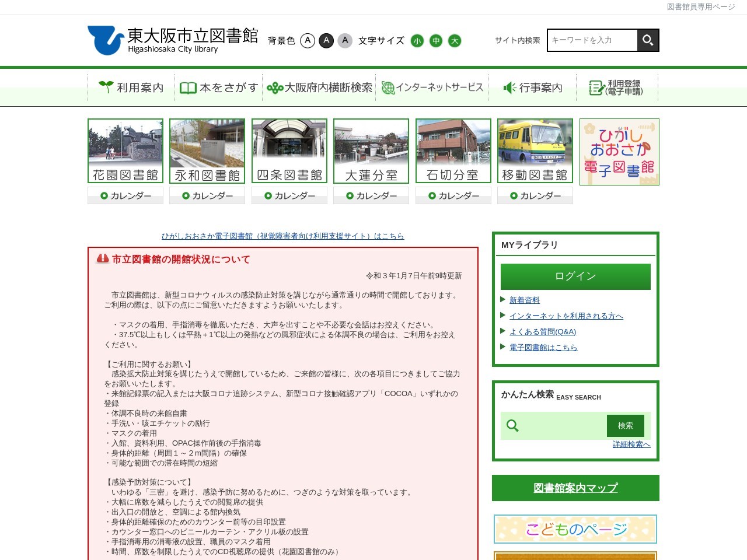Open the 新着資料 link
The width and height of the screenshot is (747, 560).
[x=525, y=300]
